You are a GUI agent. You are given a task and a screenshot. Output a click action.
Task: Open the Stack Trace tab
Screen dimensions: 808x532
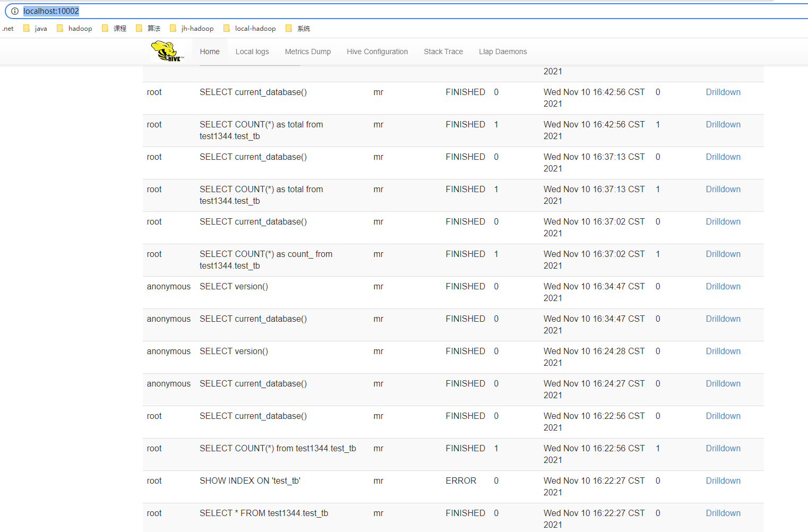pyautogui.click(x=443, y=52)
